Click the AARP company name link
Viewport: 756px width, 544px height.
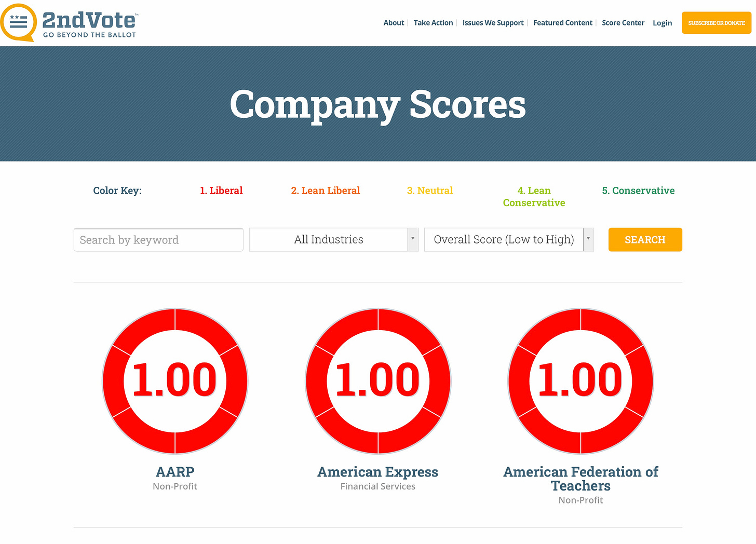tap(175, 472)
